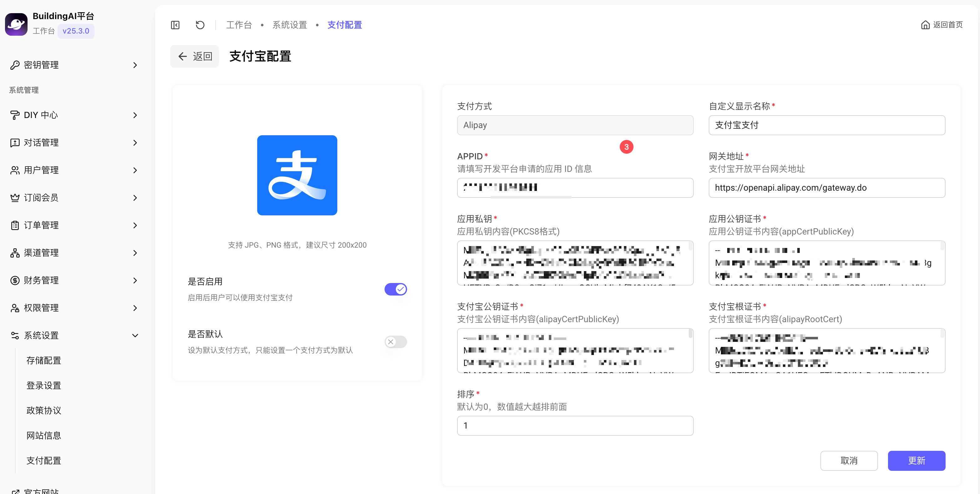Expand the 财务管理 chevron
The width and height of the screenshot is (980, 494).
tap(135, 280)
